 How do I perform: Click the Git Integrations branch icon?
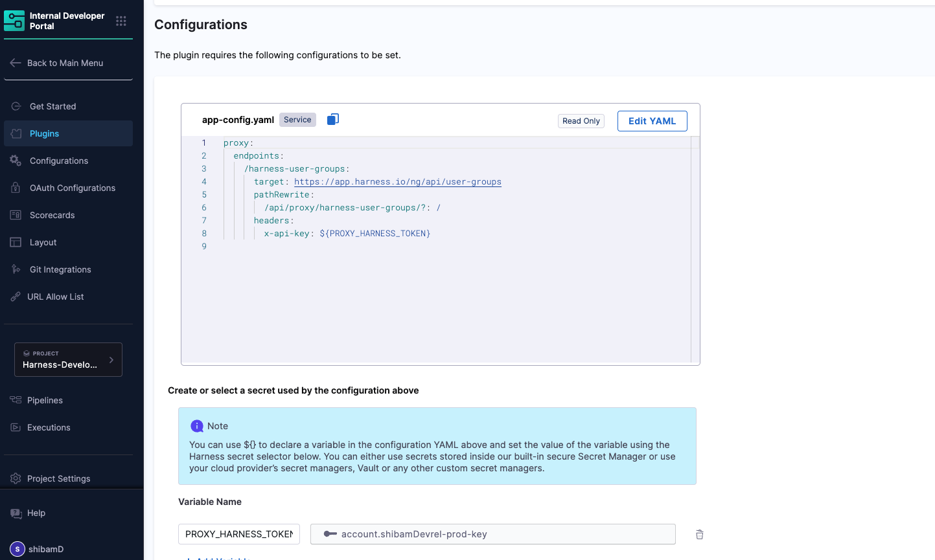[x=16, y=269]
